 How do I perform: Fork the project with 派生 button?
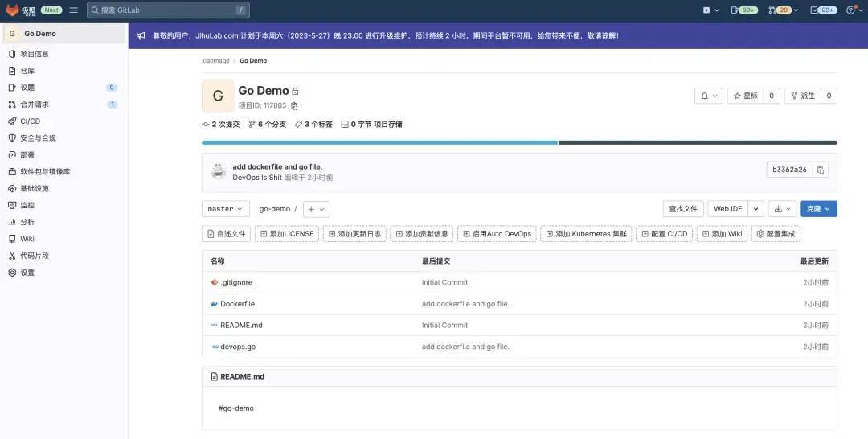coord(803,96)
